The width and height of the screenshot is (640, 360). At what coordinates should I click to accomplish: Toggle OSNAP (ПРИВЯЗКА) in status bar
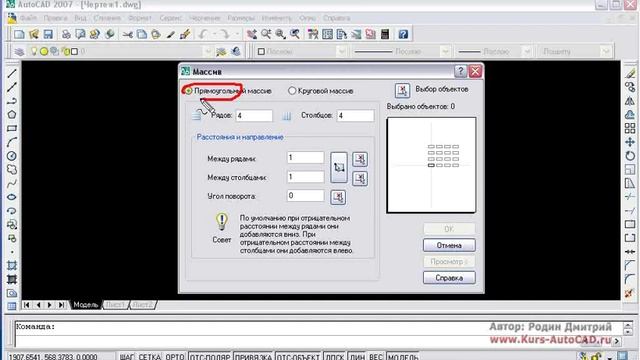pyautogui.click(x=253, y=357)
